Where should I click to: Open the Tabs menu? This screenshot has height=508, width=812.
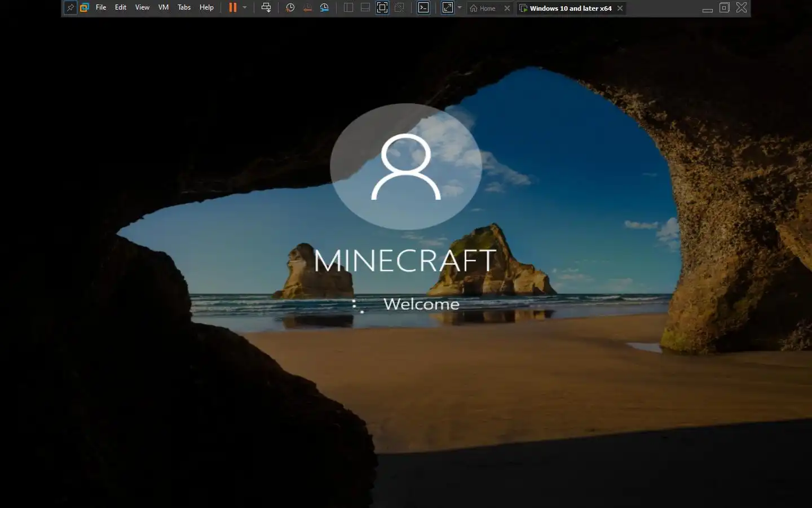pyautogui.click(x=184, y=7)
